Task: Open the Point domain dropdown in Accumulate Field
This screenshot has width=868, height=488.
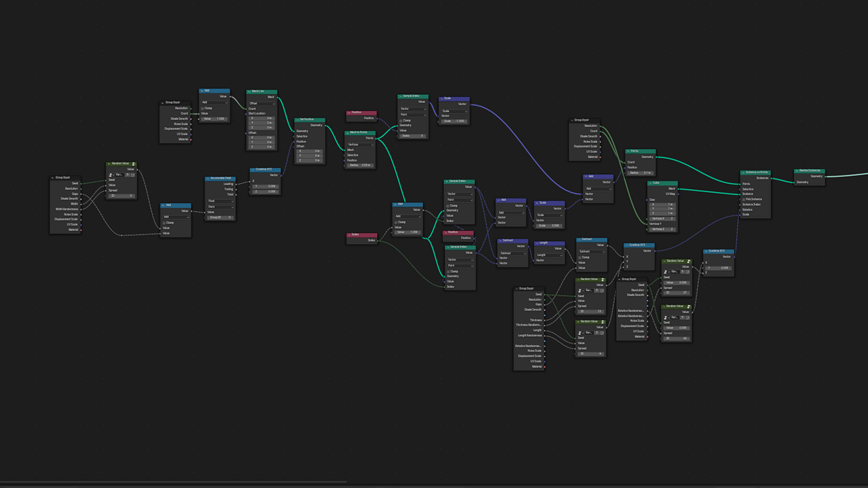Action: click(220, 206)
